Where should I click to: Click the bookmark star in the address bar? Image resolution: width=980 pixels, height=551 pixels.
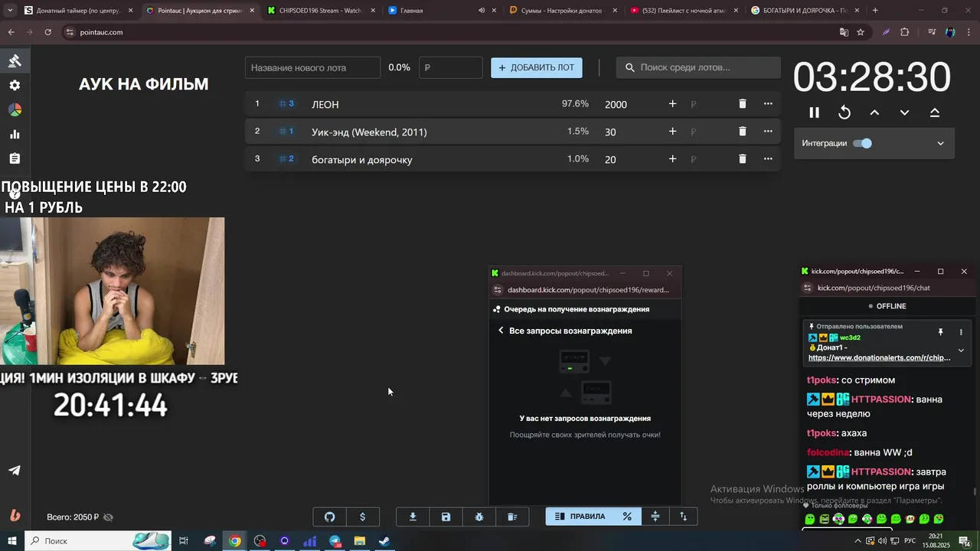861,32
